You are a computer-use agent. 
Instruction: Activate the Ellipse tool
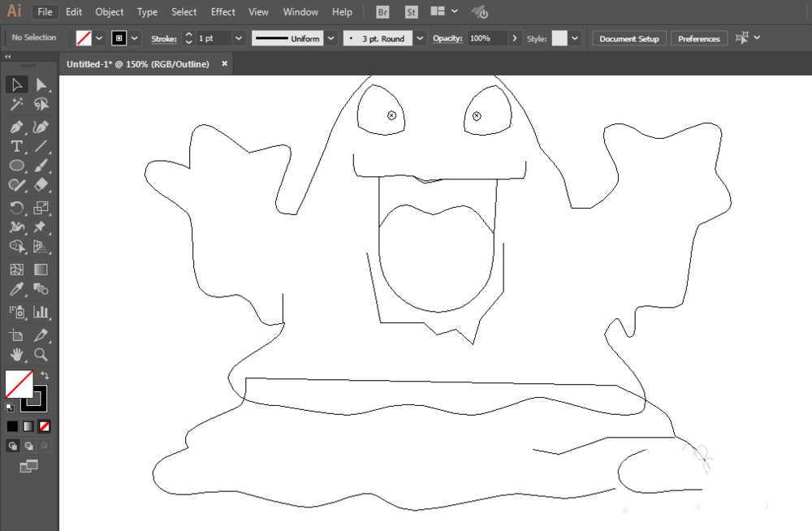point(16,166)
